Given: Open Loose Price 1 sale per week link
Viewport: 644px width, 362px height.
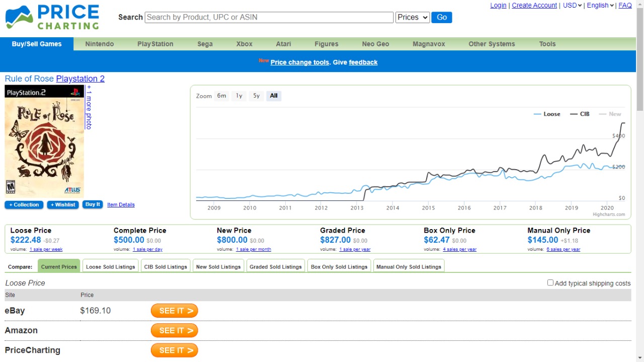Looking at the screenshot, I should tap(46, 249).
